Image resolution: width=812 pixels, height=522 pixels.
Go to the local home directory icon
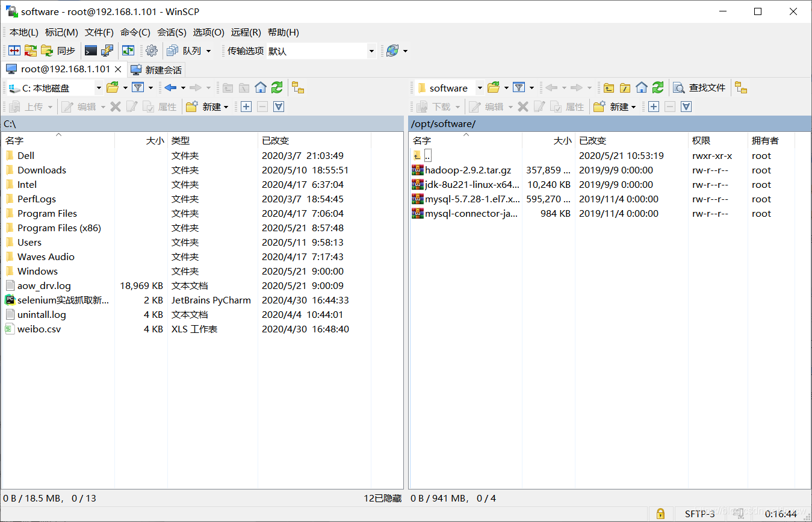pos(261,88)
